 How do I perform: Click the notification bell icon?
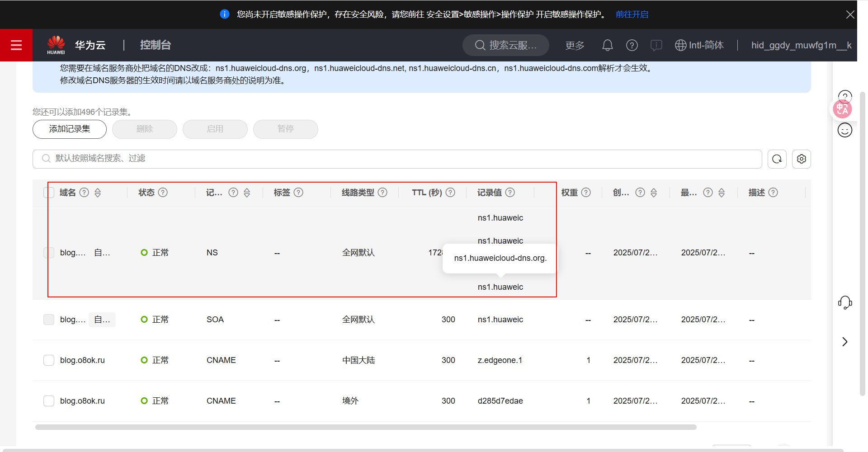[607, 45]
